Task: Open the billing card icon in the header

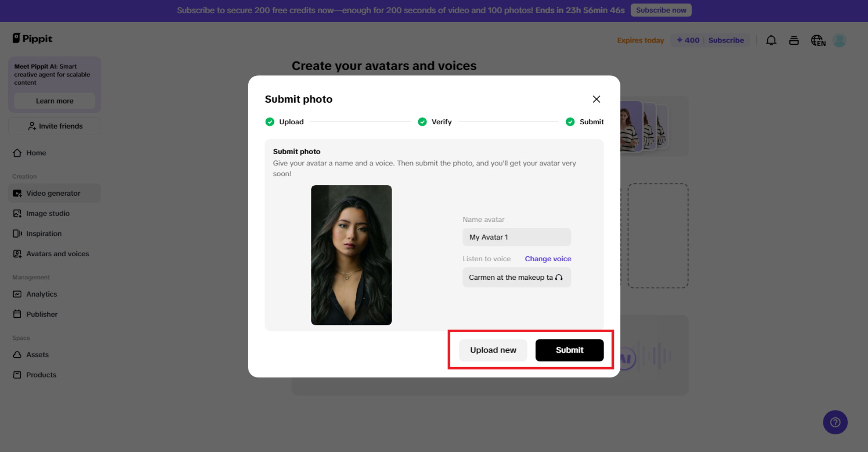Action: click(794, 40)
